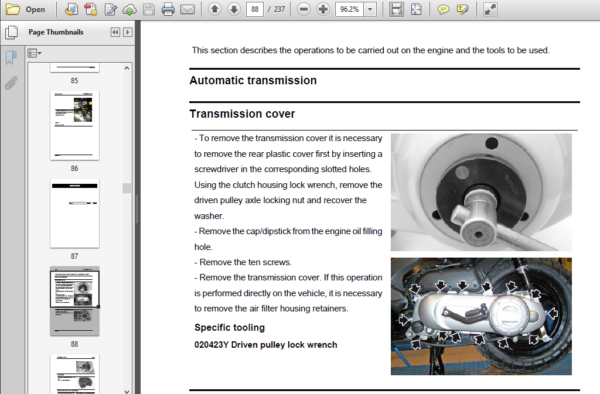Enter full screen read mode
Image resolution: width=600 pixels, height=394 pixels.
coord(490,9)
